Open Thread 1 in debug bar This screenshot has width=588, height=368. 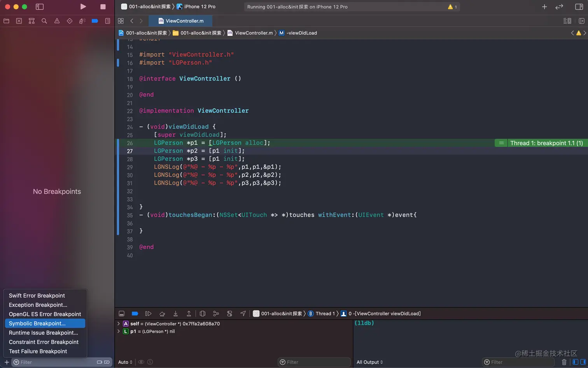click(x=321, y=314)
